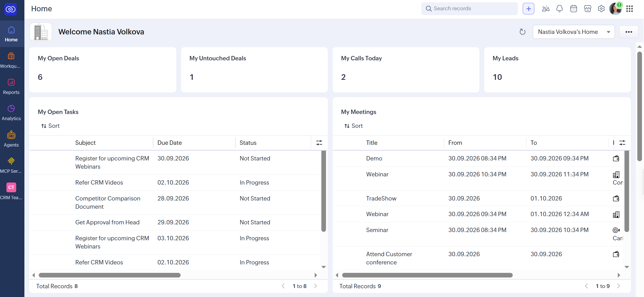Open the more options ellipsis button
Viewport: 644px width, 297px height.
(629, 32)
